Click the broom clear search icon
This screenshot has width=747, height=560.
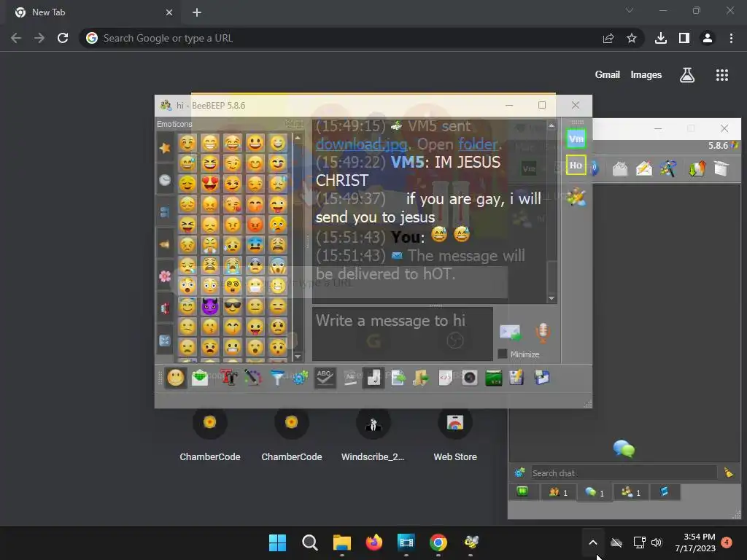click(x=729, y=472)
